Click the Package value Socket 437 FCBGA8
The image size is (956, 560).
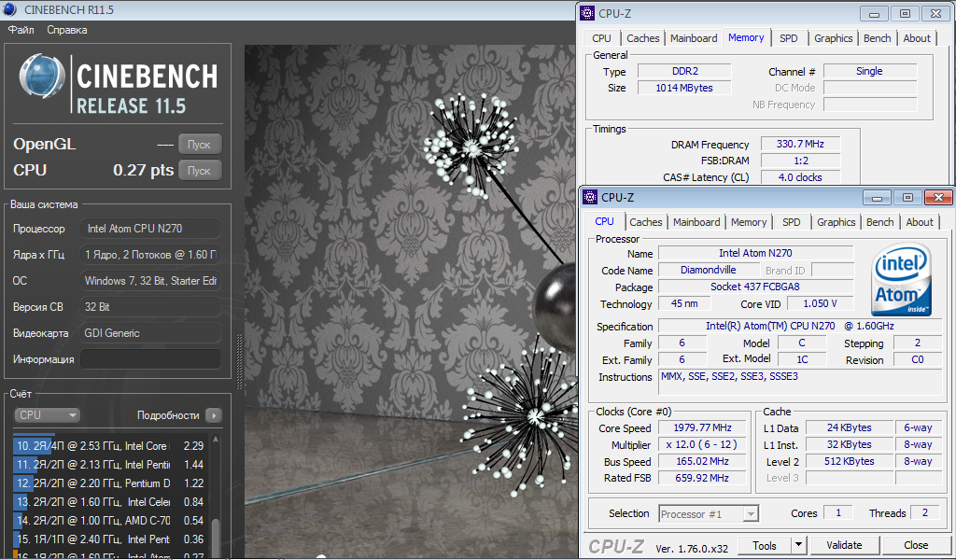[x=755, y=287]
